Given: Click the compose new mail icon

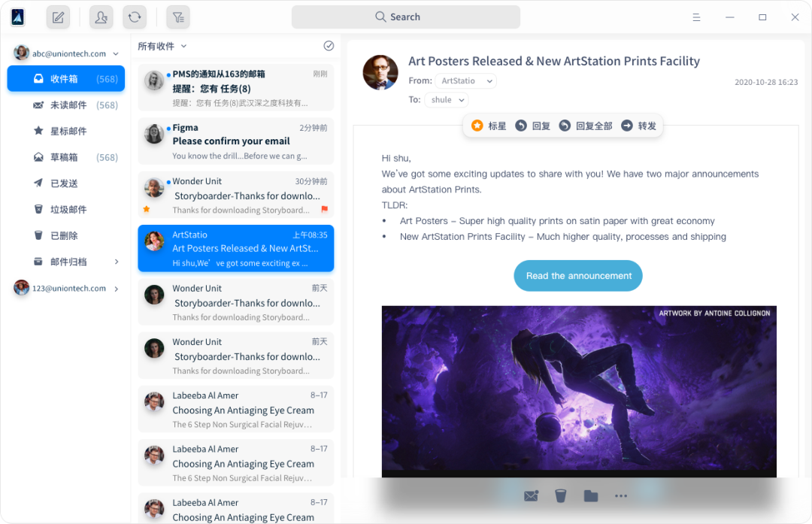Looking at the screenshot, I should (x=58, y=17).
